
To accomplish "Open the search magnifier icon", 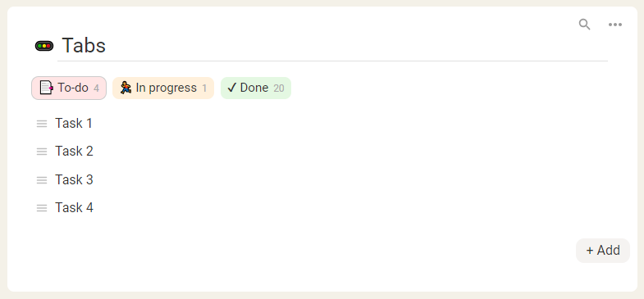I will [x=584, y=25].
